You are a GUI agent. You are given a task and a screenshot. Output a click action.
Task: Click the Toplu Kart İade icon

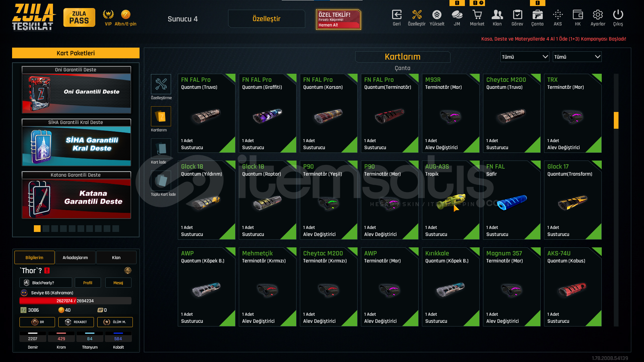pyautogui.click(x=161, y=181)
